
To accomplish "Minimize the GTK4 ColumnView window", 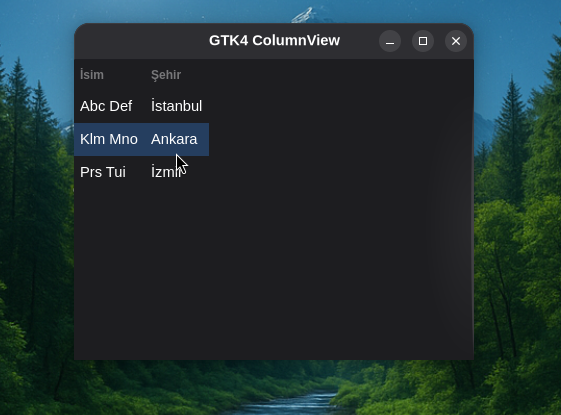I will [x=390, y=41].
